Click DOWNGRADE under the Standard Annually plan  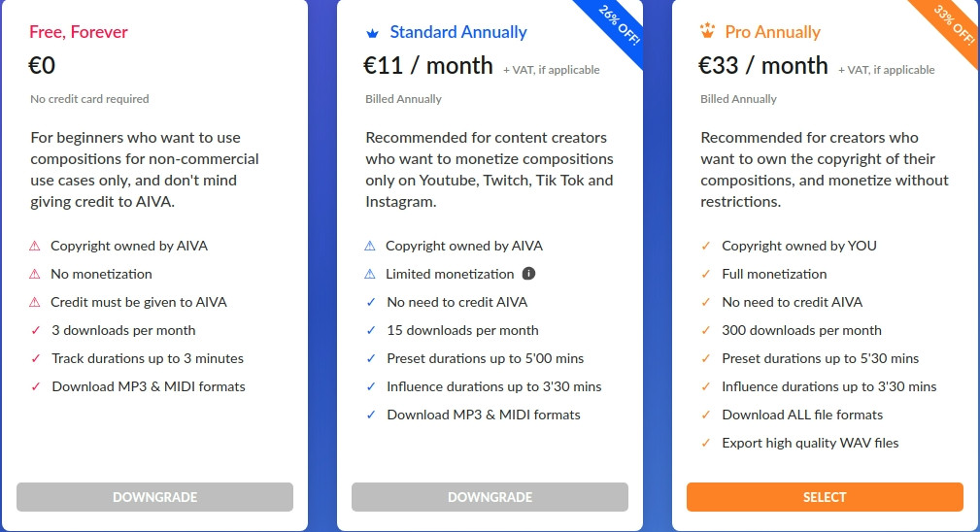tap(490, 497)
